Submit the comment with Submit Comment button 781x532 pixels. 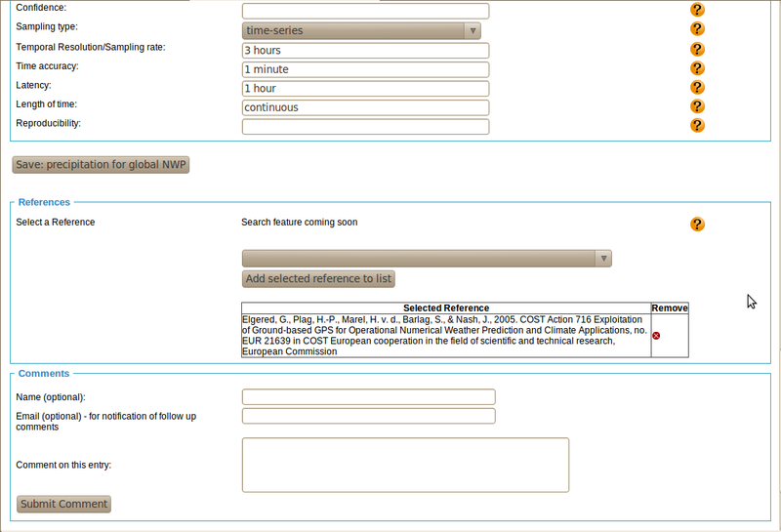tap(63, 504)
